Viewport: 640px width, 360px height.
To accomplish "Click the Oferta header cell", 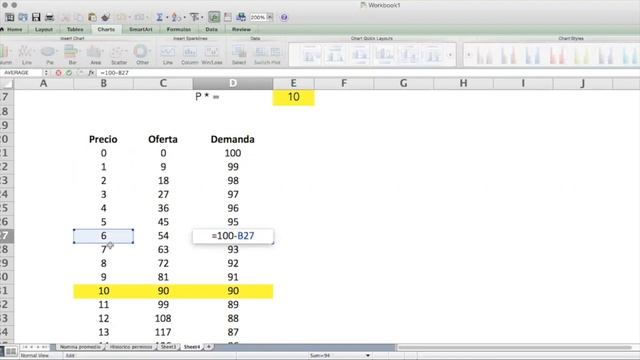I will [x=163, y=140].
